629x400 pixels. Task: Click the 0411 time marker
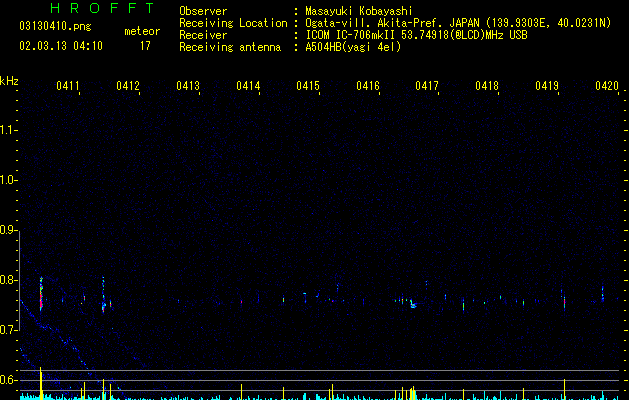(68, 86)
